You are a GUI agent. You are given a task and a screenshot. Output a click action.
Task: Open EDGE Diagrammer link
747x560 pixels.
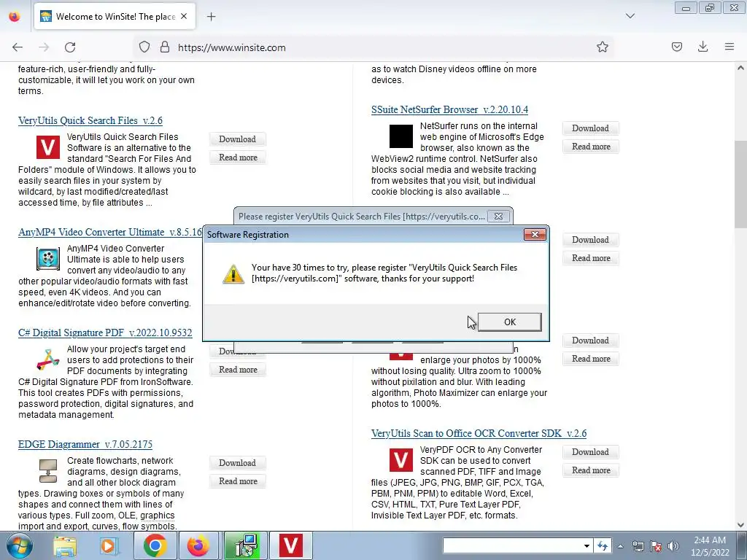[x=85, y=444]
